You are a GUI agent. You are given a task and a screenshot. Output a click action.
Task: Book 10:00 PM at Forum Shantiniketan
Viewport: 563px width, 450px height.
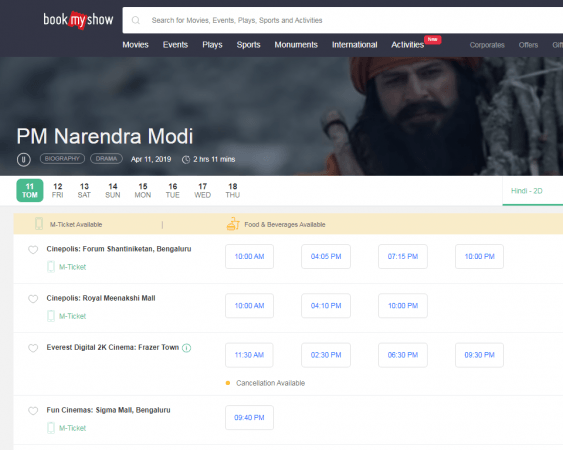[479, 256]
